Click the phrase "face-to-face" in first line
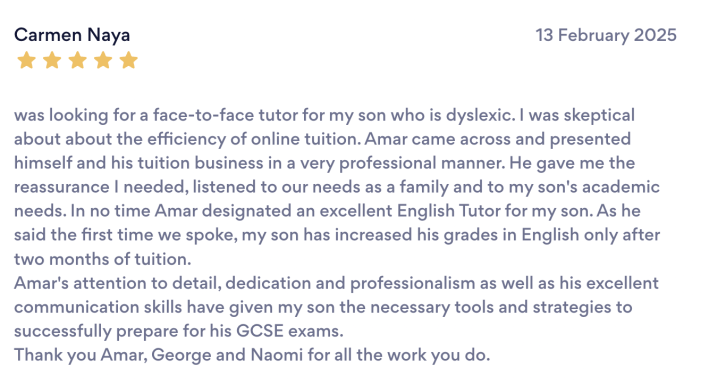Image resolution: width=709 pixels, height=384 pixels. coord(203,115)
